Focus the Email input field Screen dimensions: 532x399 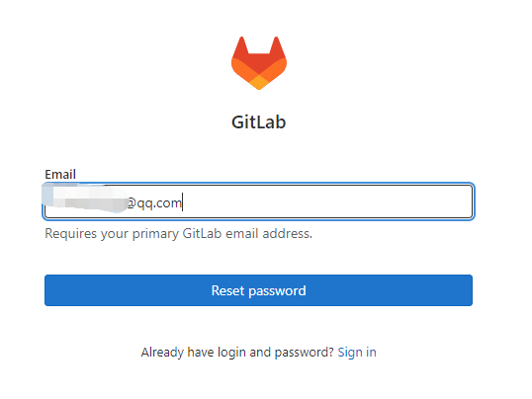[x=258, y=201]
